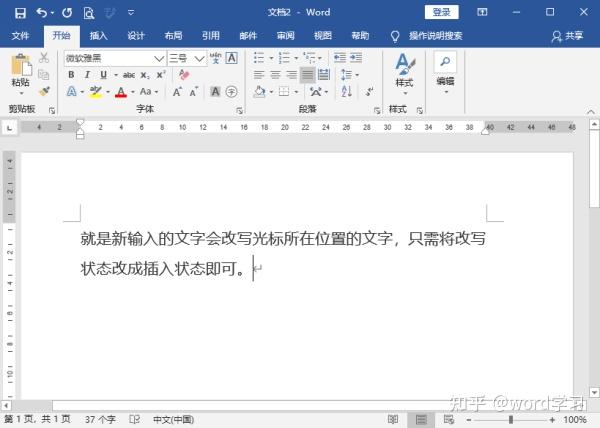Click the 共享 share button

[x=567, y=36]
